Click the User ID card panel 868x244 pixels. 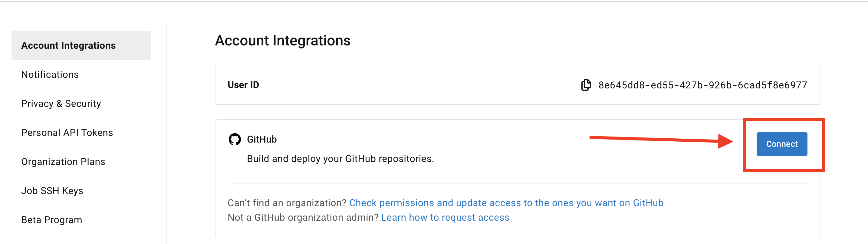coord(517,85)
